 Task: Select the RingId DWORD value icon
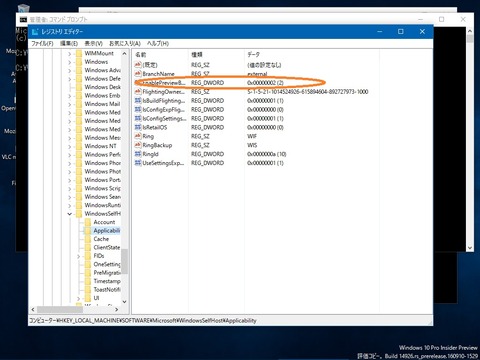pyautogui.click(x=138, y=154)
